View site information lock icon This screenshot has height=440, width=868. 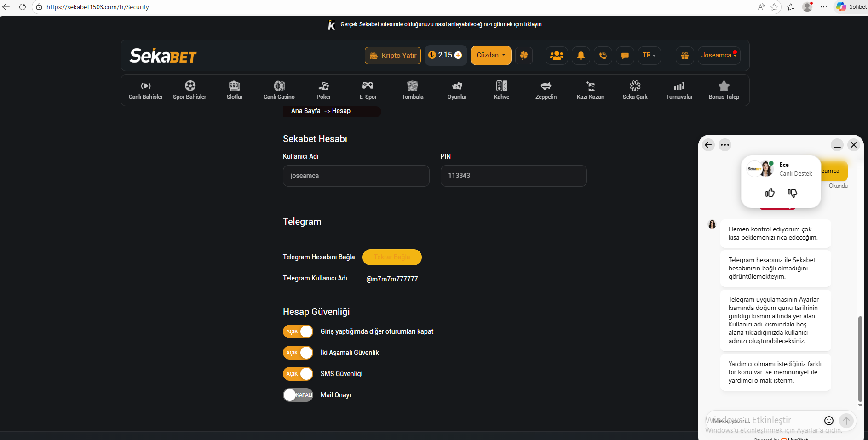tap(39, 7)
